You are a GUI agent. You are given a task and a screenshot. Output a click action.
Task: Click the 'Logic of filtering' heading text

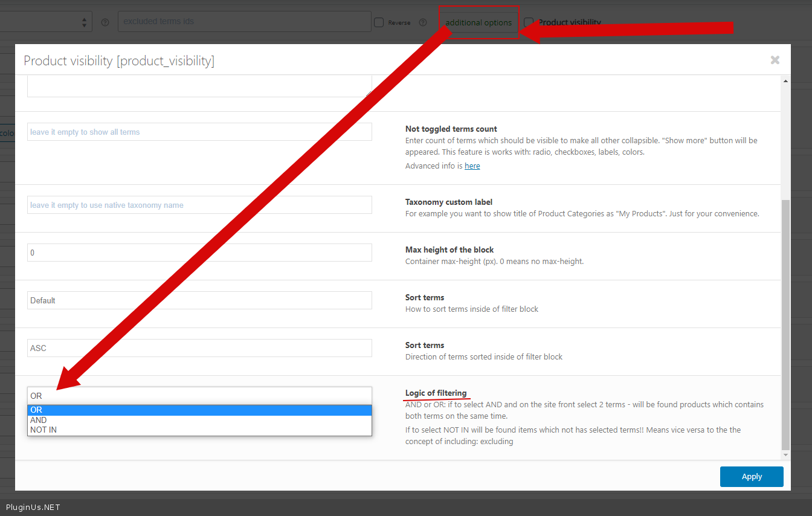point(436,393)
